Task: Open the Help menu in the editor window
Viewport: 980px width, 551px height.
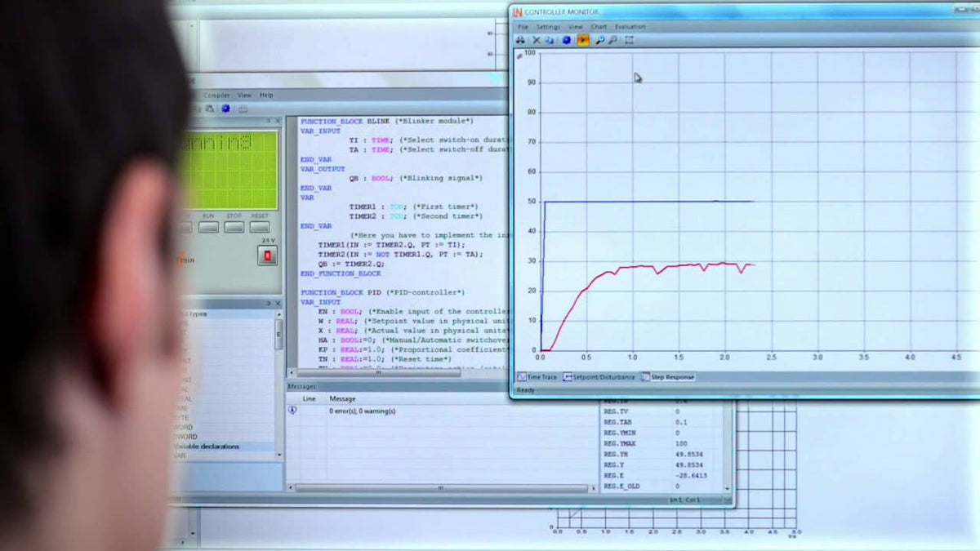Action: pyautogui.click(x=266, y=95)
